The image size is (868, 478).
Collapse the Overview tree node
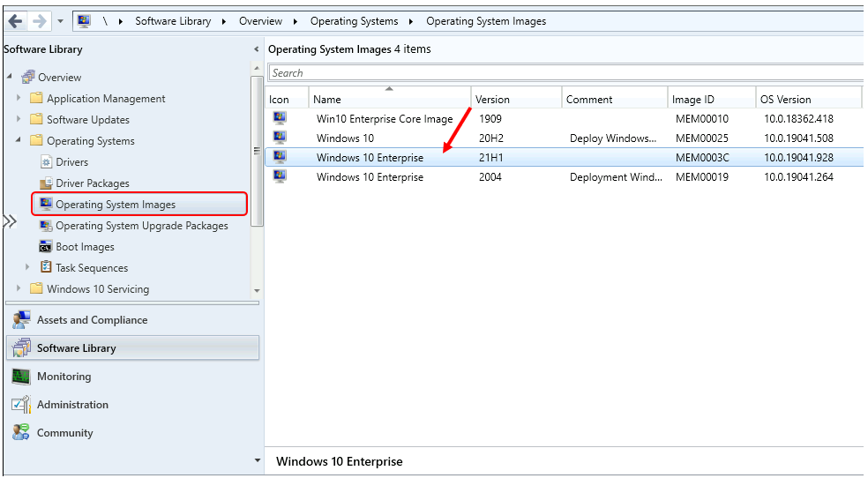(x=10, y=76)
